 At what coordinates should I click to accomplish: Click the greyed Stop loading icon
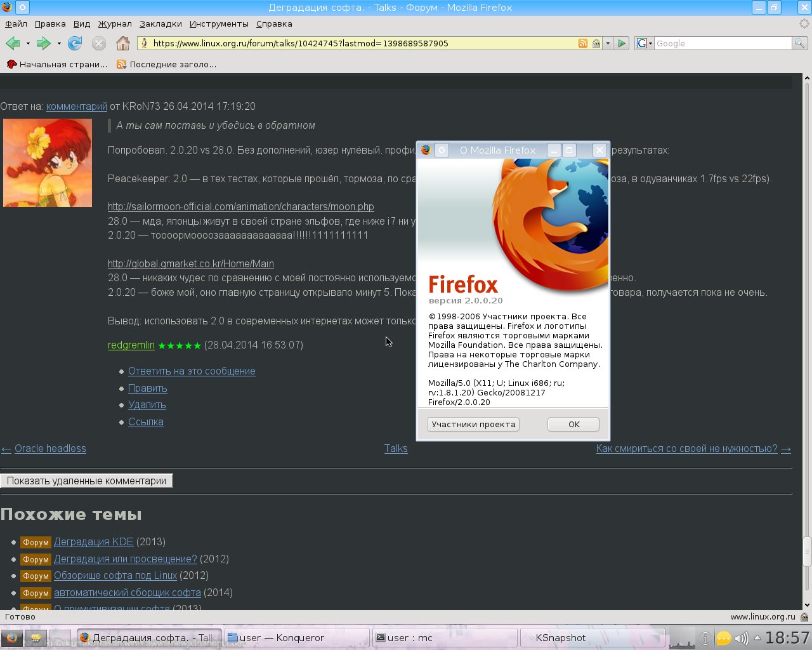tap(99, 43)
